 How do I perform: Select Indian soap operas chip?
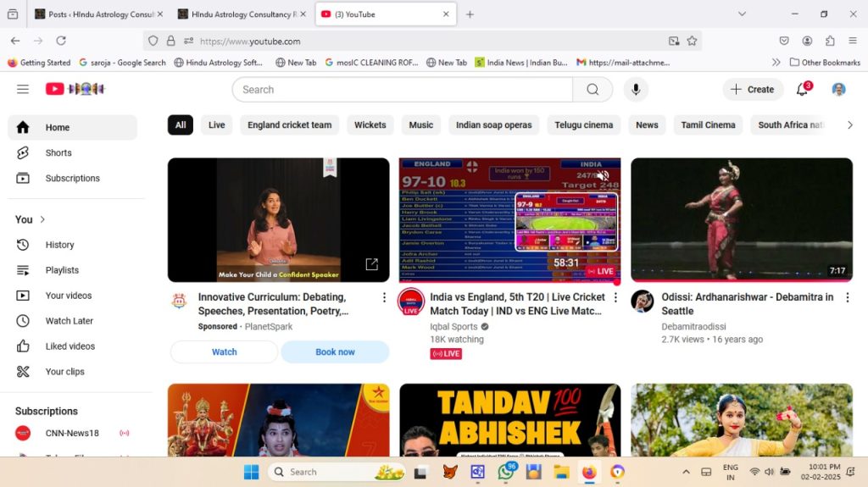pyautogui.click(x=494, y=125)
